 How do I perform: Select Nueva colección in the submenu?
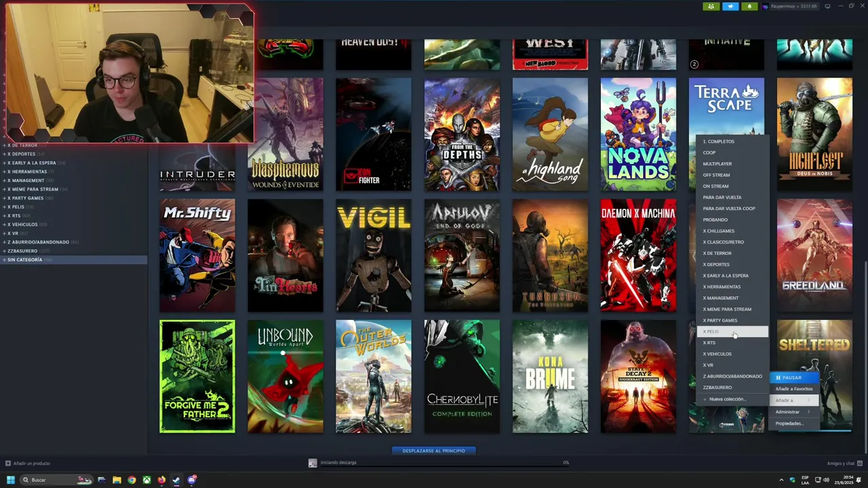coord(732,399)
